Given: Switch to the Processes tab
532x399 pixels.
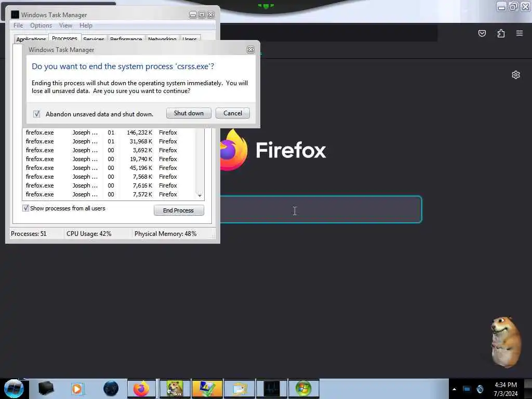Looking at the screenshot, I should click(x=65, y=37).
